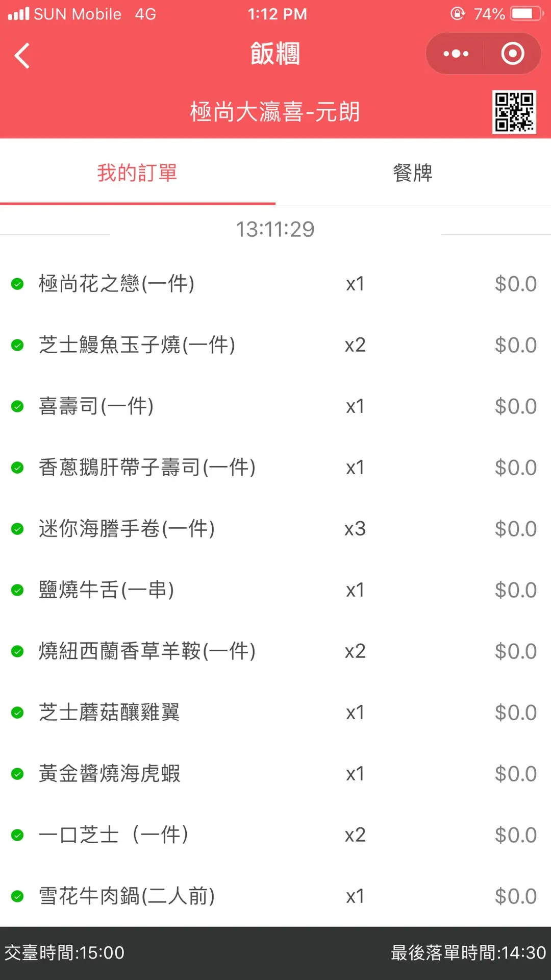Viewport: 551px width, 980px height.
Task: Select the 燒紐西蘭香草羊鞍 order item
Action: point(147,651)
